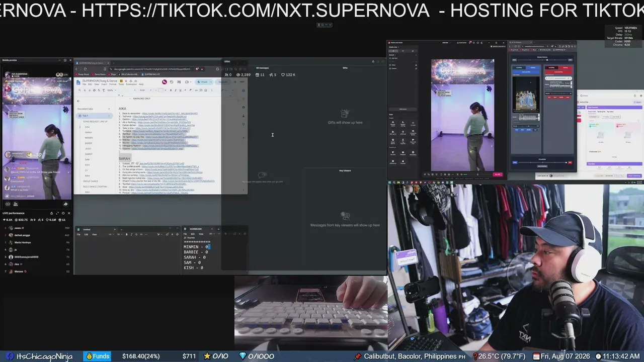Image resolution: width=644 pixels, height=362 pixels.
Task: Toggle underline in Google Docs toolbar
Action: pos(179,90)
